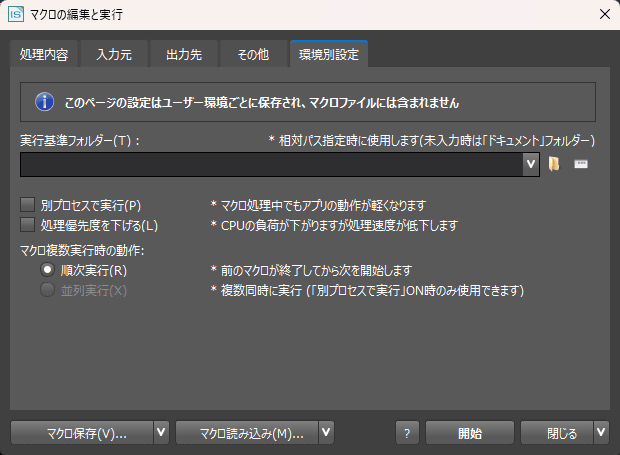Click into the 実行基準フォルダー input field
Viewport: 620px width, 455px height.
pyautogui.click(x=272, y=164)
